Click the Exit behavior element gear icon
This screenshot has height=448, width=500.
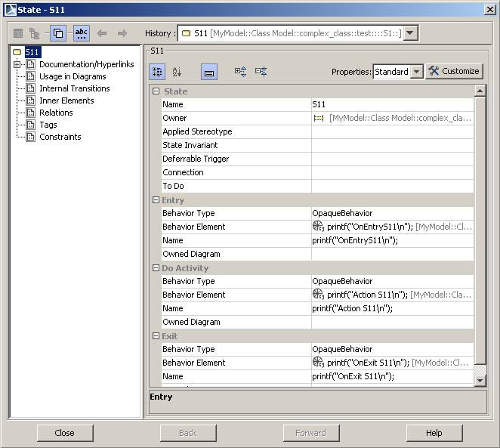(318, 363)
